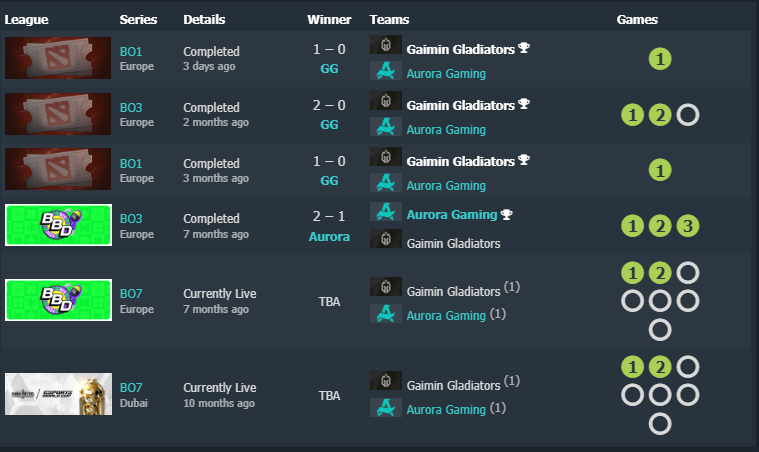Click the Games column header

click(x=637, y=19)
